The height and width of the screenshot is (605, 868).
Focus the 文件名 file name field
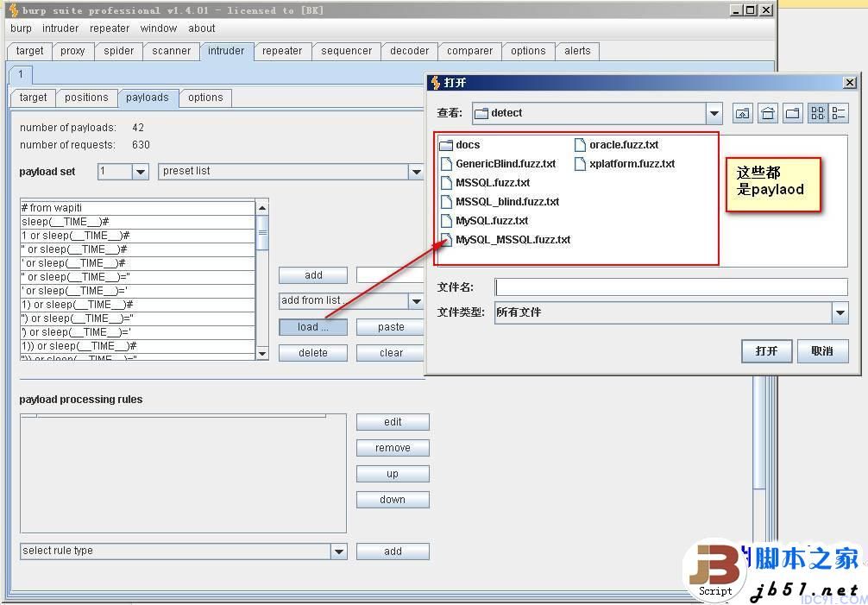(x=671, y=287)
